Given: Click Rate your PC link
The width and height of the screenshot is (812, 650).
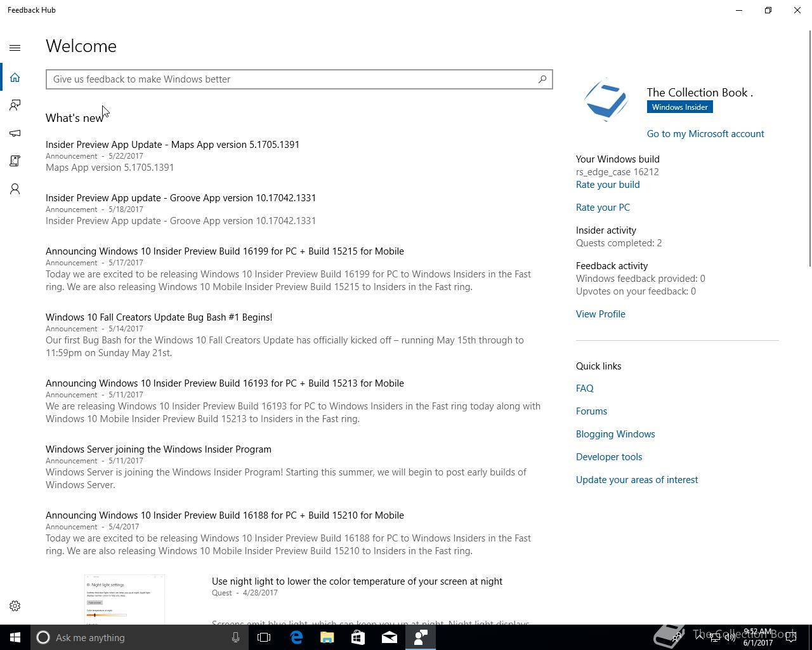Looking at the screenshot, I should pos(603,208).
